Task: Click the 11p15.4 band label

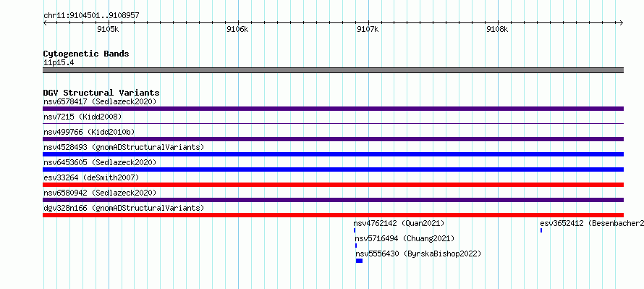Action: tap(59, 63)
